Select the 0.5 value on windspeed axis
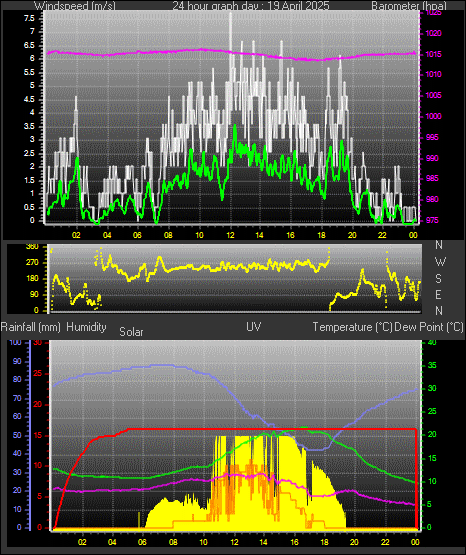Viewport: 466px width, 555px height. pyautogui.click(x=30, y=207)
